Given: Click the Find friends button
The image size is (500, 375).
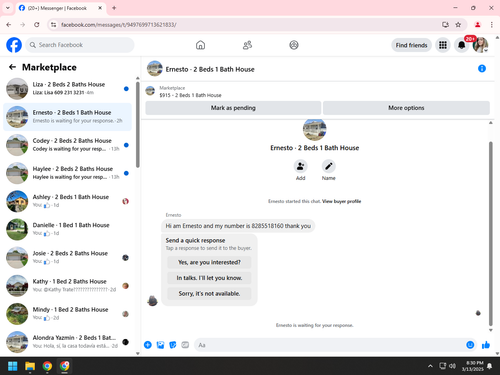Looking at the screenshot, I should [x=411, y=45].
